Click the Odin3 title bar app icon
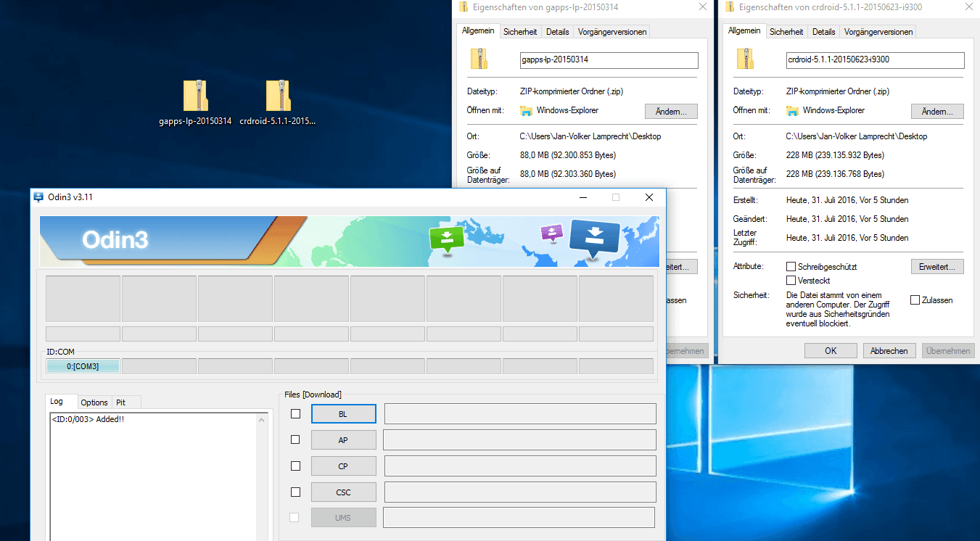 point(38,197)
